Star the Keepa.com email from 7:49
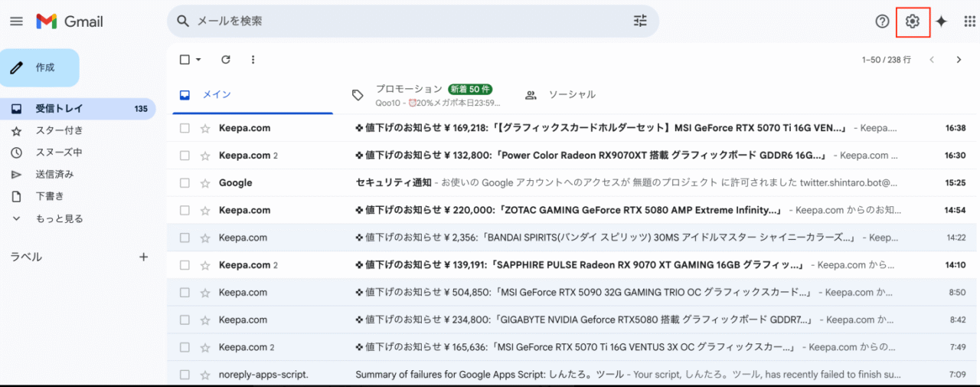Viewport: 980px width, 387px height. (x=204, y=347)
